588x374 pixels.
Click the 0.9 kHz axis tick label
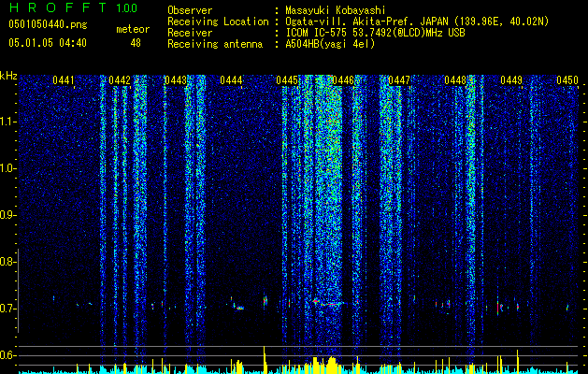8,215
